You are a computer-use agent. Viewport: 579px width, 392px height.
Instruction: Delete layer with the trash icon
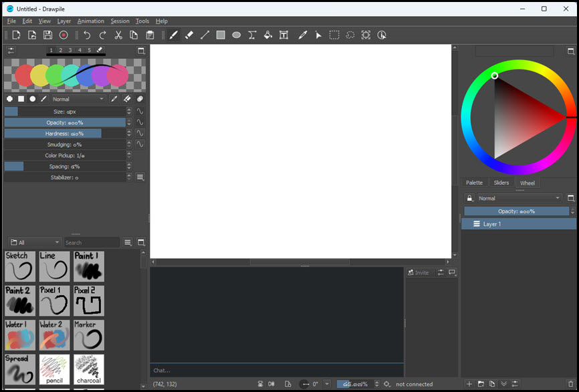point(570,384)
